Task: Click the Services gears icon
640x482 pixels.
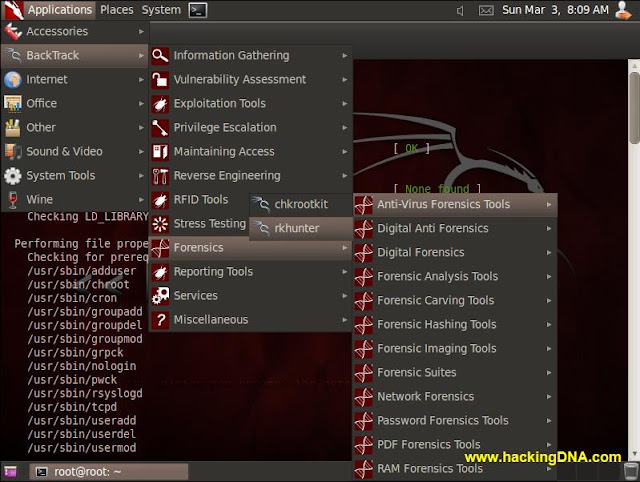Action: pyautogui.click(x=160, y=296)
